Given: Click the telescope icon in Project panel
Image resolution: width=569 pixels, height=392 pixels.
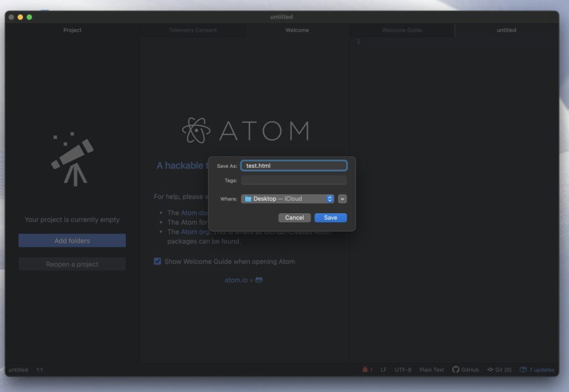Looking at the screenshot, I should click(x=72, y=159).
